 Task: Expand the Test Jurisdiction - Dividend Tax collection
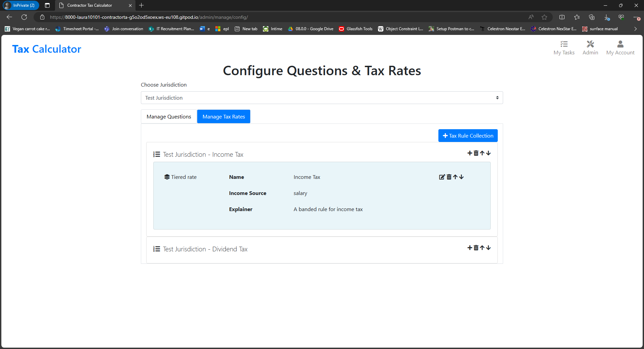pyautogui.click(x=205, y=249)
